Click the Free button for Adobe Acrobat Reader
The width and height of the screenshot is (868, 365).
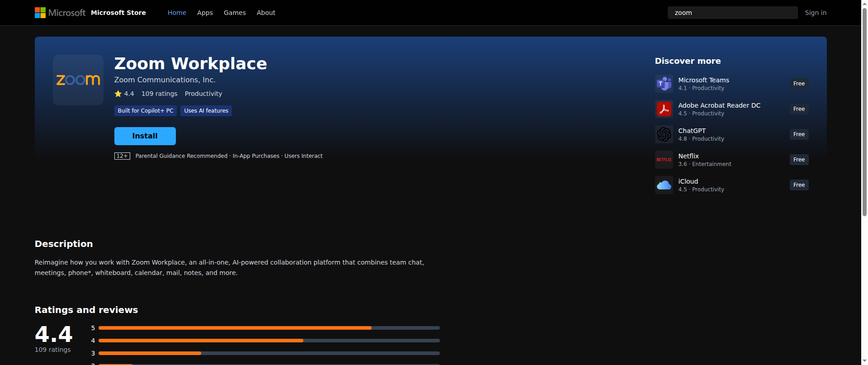pos(799,109)
